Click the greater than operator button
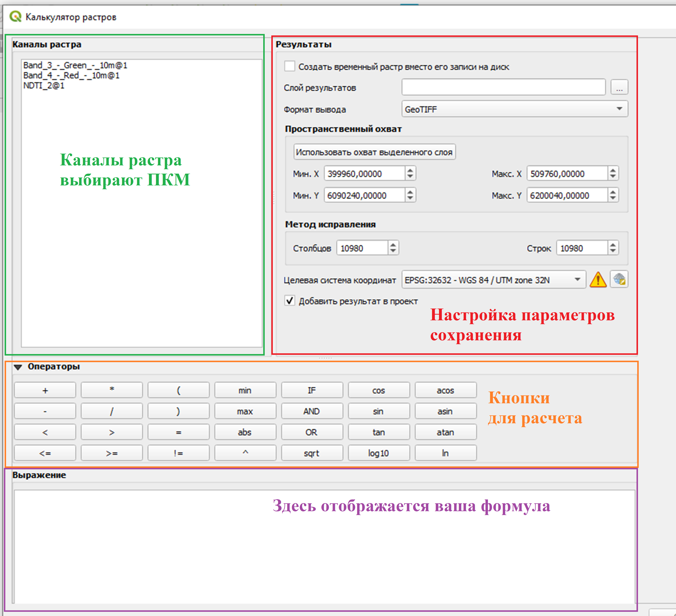 click(112, 432)
